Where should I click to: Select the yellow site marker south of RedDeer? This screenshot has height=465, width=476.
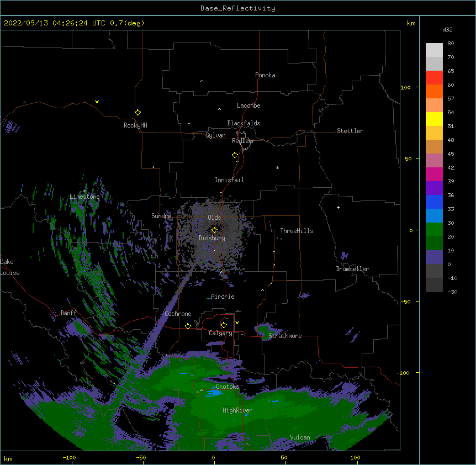(235, 155)
